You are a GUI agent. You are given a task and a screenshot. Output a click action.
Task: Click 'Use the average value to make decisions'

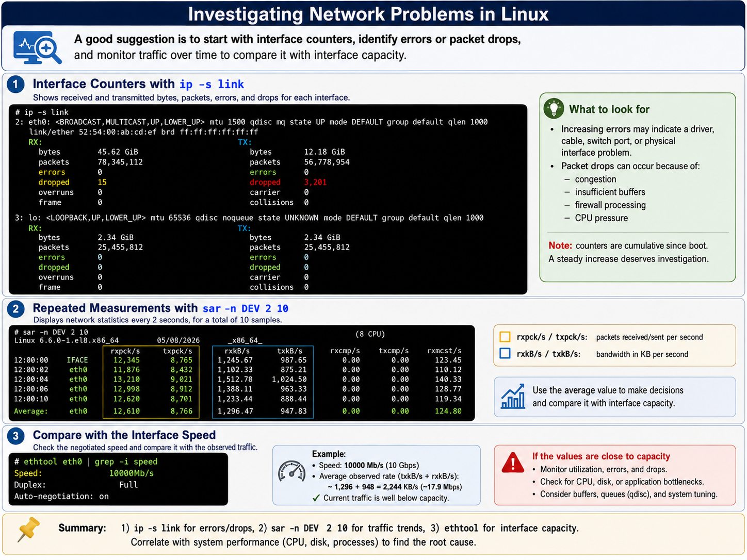pos(608,390)
